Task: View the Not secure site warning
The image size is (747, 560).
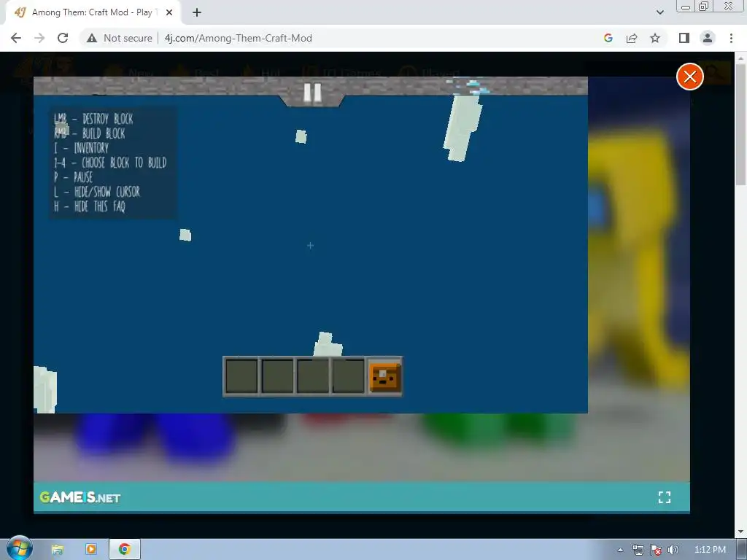Action: [x=119, y=38]
